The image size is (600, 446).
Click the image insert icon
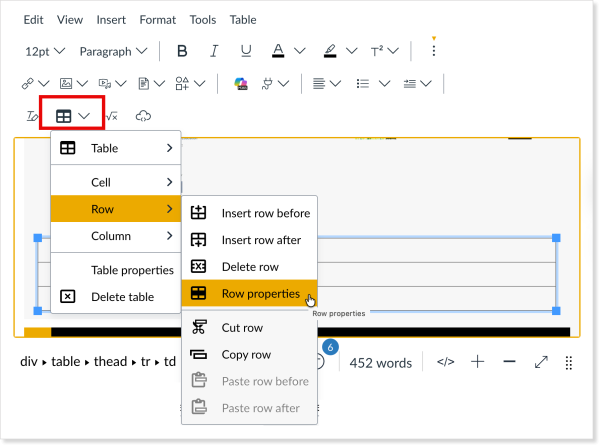(x=66, y=83)
